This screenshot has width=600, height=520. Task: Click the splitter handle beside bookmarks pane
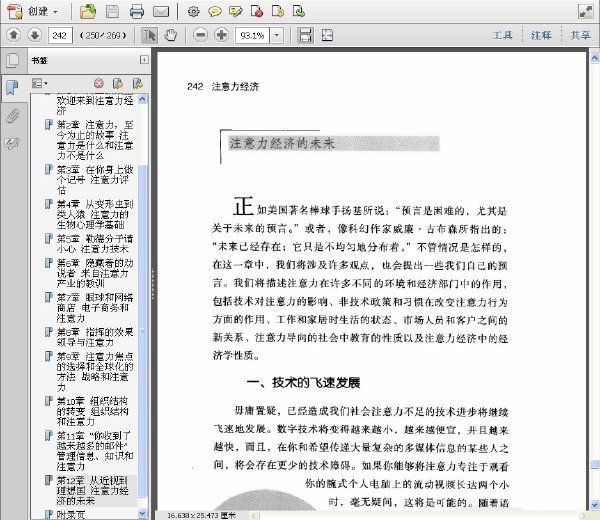(x=153, y=283)
